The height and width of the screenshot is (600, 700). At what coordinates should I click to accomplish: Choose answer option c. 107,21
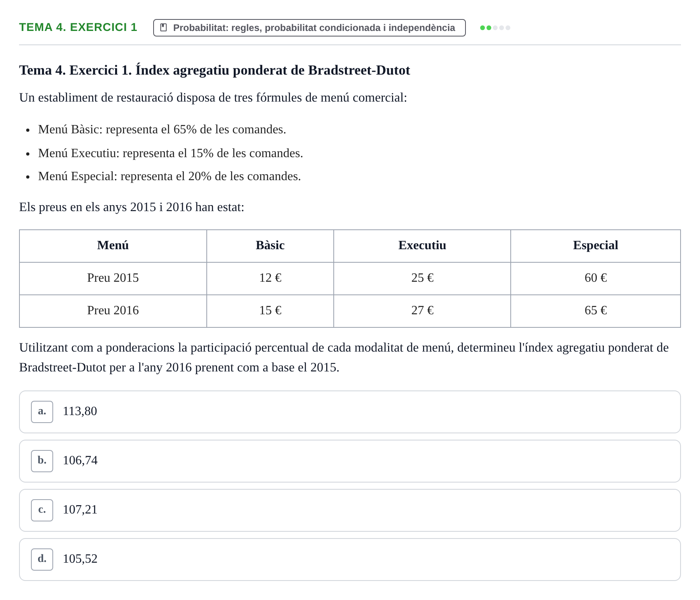(x=350, y=510)
